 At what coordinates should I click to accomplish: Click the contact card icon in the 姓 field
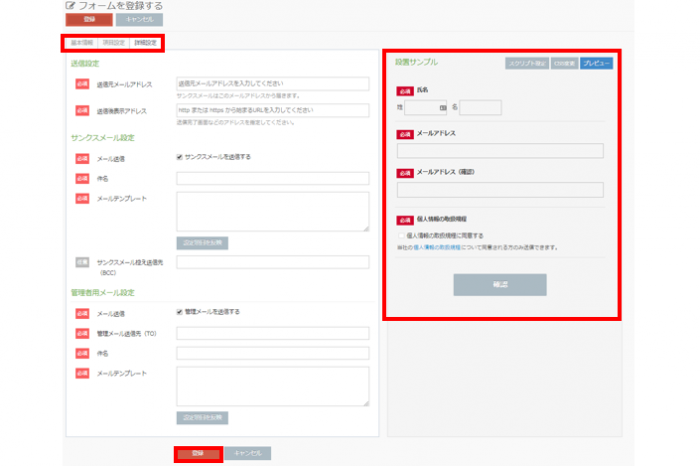coord(441,108)
